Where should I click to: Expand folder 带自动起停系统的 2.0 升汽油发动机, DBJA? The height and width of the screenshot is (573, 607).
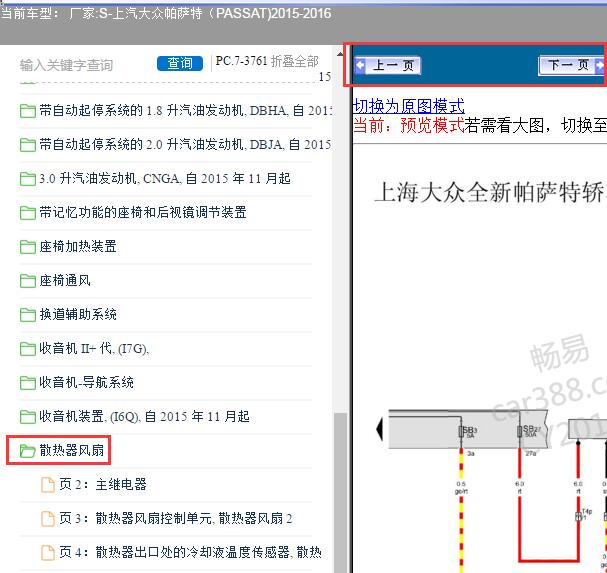coord(185,145)
